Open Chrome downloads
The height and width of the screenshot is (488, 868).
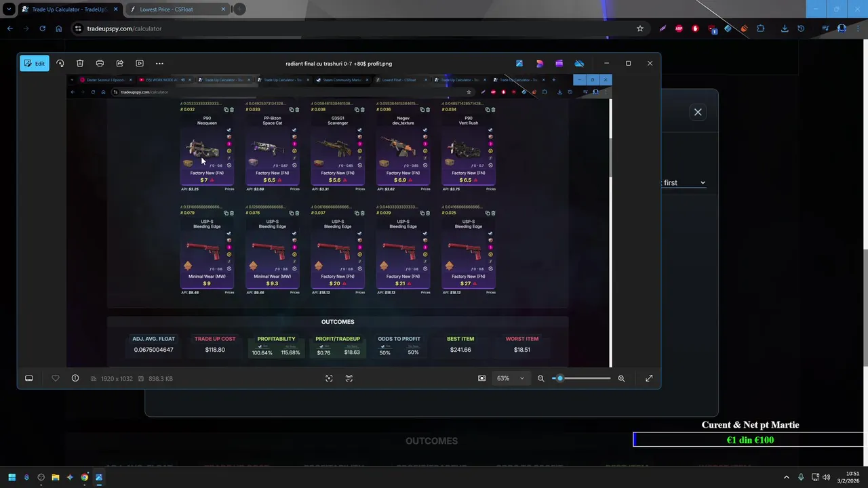[x=785, y=28]
